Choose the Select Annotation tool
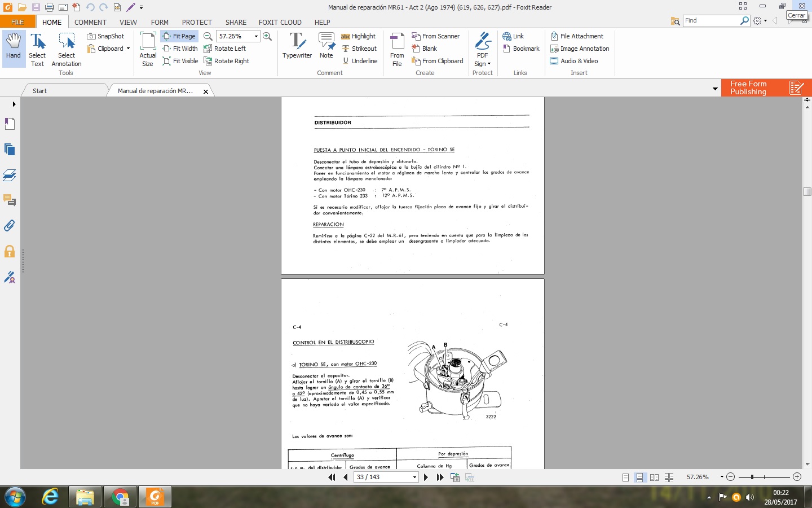 pyautogui.click(x=67, y=49)
